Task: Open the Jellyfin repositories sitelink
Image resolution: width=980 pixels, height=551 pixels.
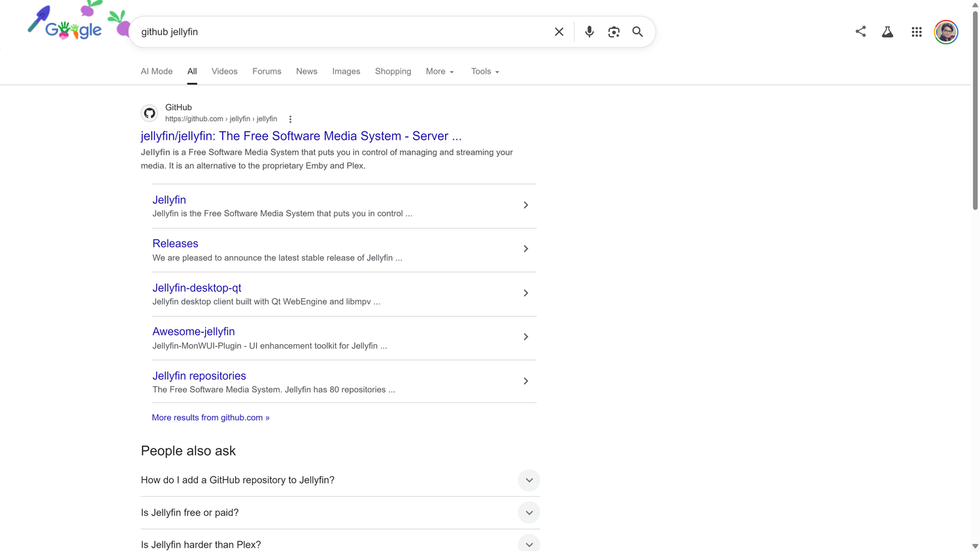Action: pyautogui.click(x=199, y=376)
